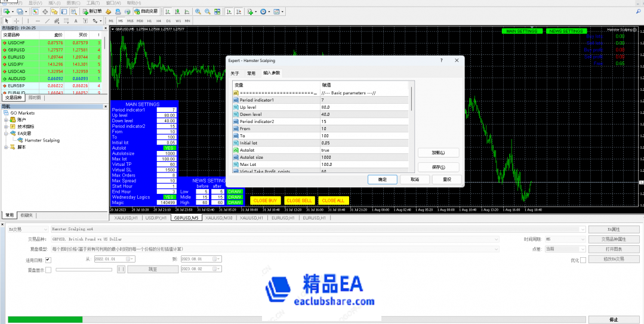
Task: Open the 交易品种 GBPUSD symbol dropdown
Action: tap(496, 239)
